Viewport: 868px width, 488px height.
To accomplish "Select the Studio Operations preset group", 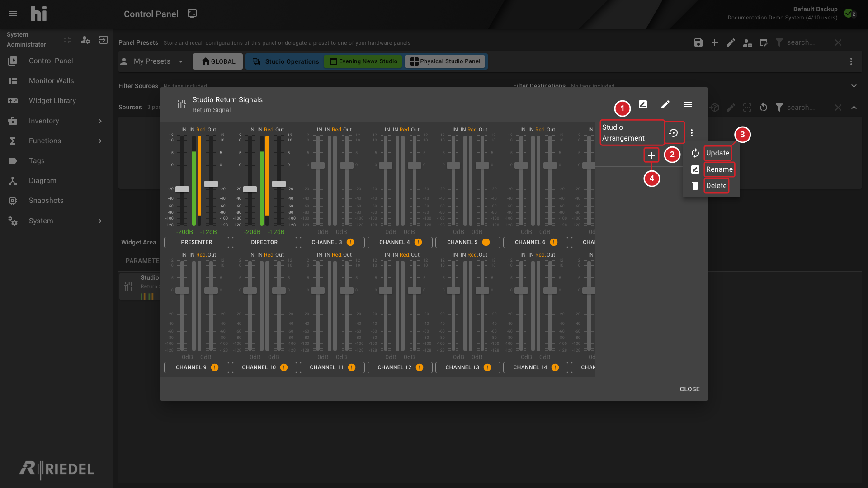I will (x=286, y=61).
